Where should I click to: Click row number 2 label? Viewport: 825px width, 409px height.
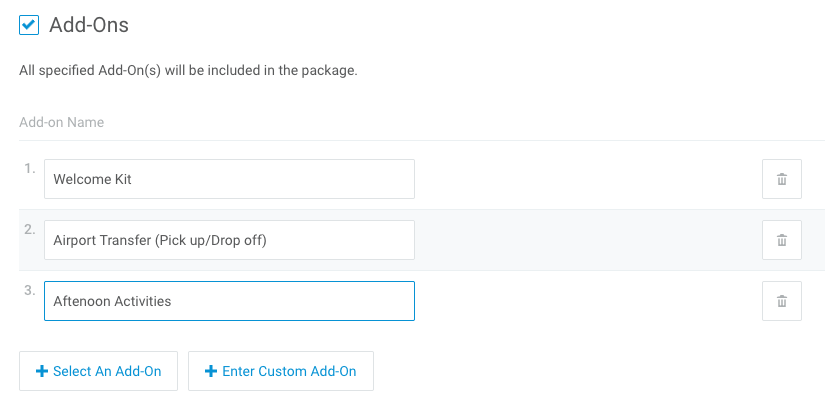coord(29,229)
